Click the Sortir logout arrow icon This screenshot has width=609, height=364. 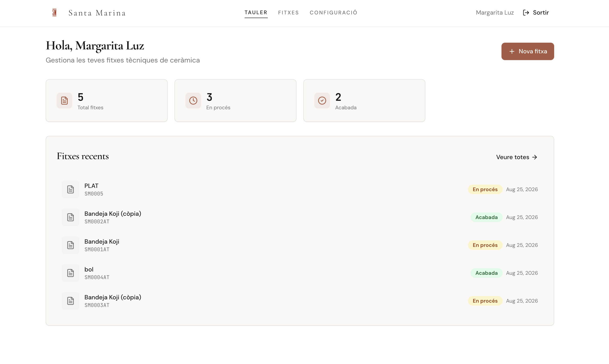(x=526, y=12)
